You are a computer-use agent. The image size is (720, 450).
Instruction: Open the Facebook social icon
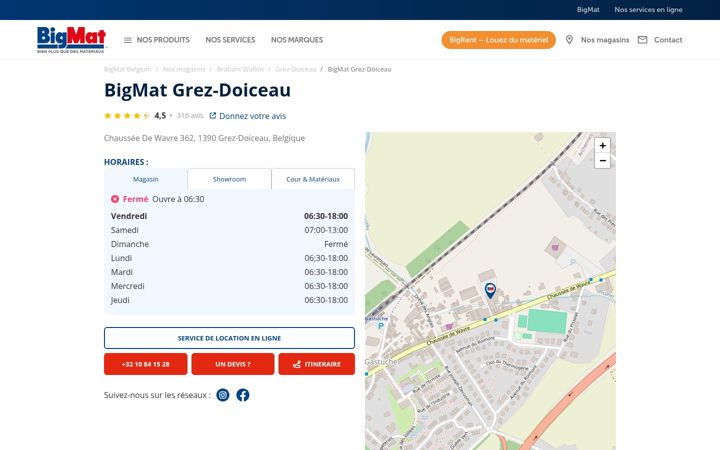pos(243,395)
